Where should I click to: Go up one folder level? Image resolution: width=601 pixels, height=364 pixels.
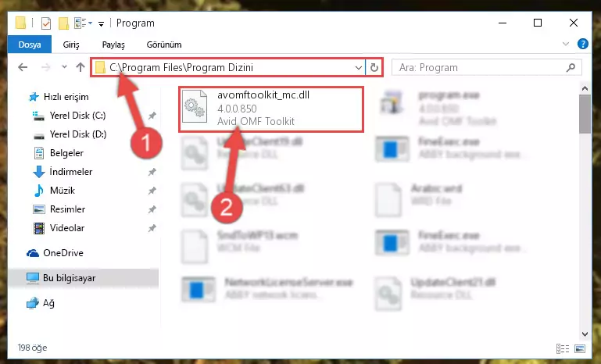[80, 67]
